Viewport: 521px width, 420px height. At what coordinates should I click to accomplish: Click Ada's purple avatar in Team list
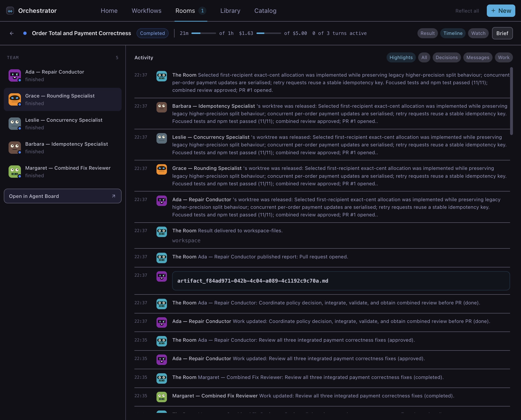(x=14, y=75)
